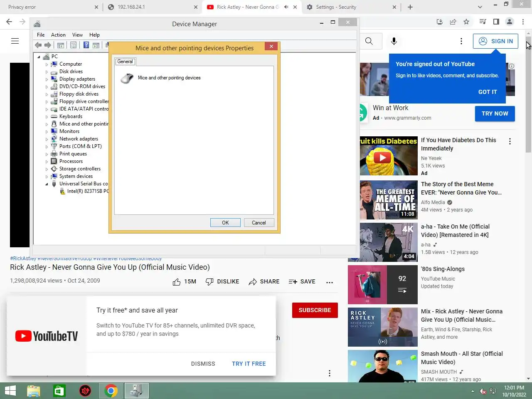Open File Explorer from the taskbar
The width and height of the screenshot is (532, 399).
pyautogui.click(x=34, y=391)
